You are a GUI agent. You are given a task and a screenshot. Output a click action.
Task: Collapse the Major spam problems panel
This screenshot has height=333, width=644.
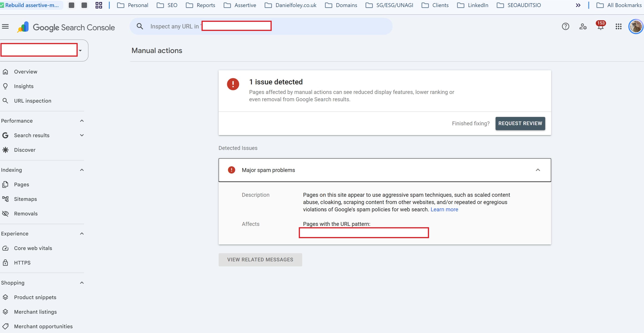(x=538, y=170)
